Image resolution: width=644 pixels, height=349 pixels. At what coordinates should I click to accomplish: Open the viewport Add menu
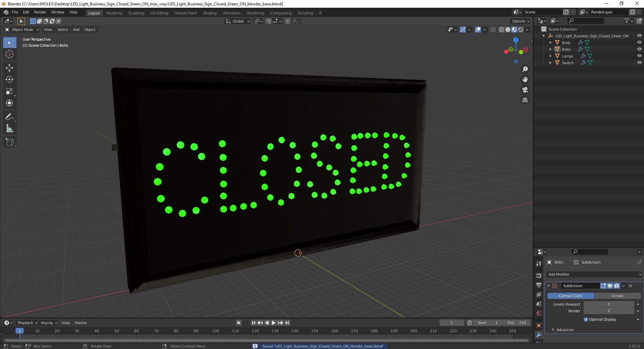pyautogui.click(x=76, y=30)
